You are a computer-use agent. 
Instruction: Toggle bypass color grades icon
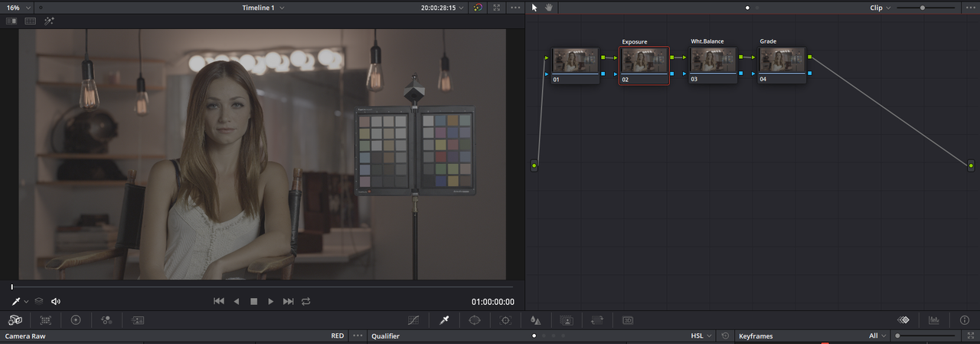(478, 8)
